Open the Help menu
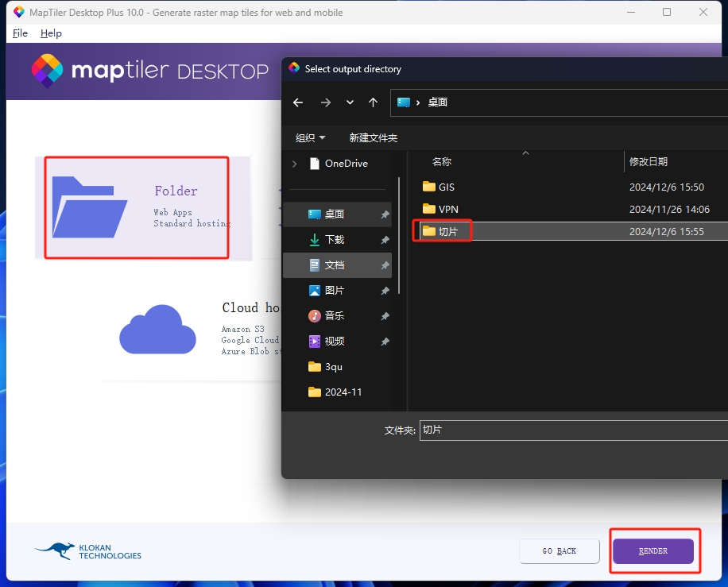This screenshot has width=728, height=587. [51, 33]
